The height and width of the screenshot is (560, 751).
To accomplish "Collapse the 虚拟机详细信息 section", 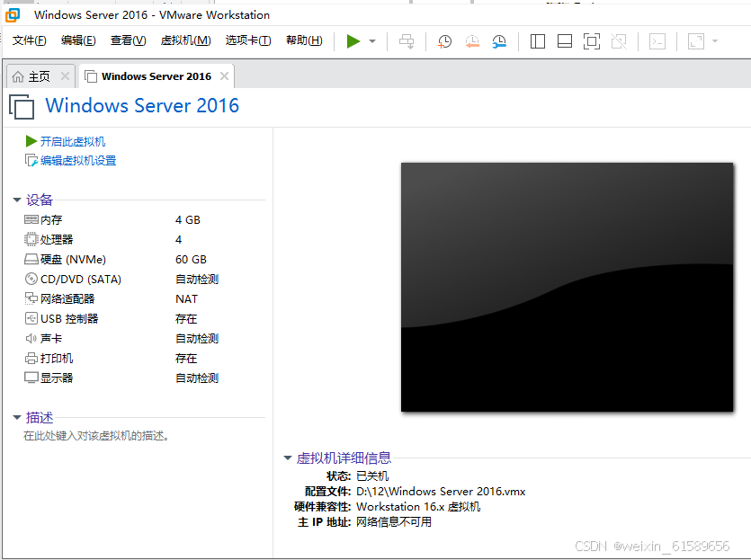I will coord(288,458).
